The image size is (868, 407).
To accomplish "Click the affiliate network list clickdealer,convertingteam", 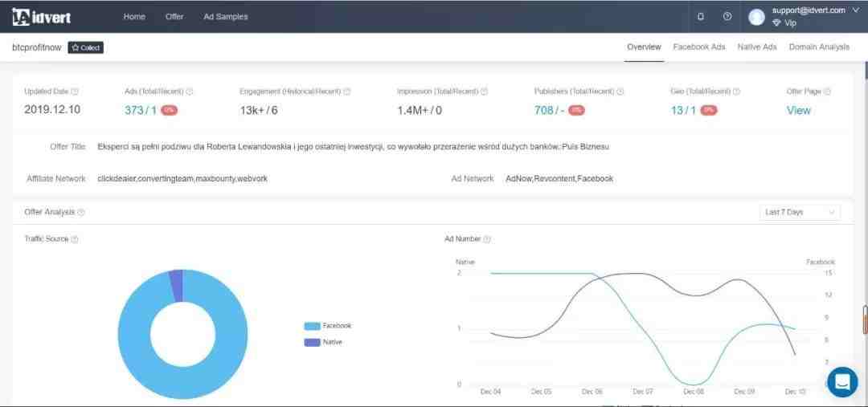I will [182, 179].
